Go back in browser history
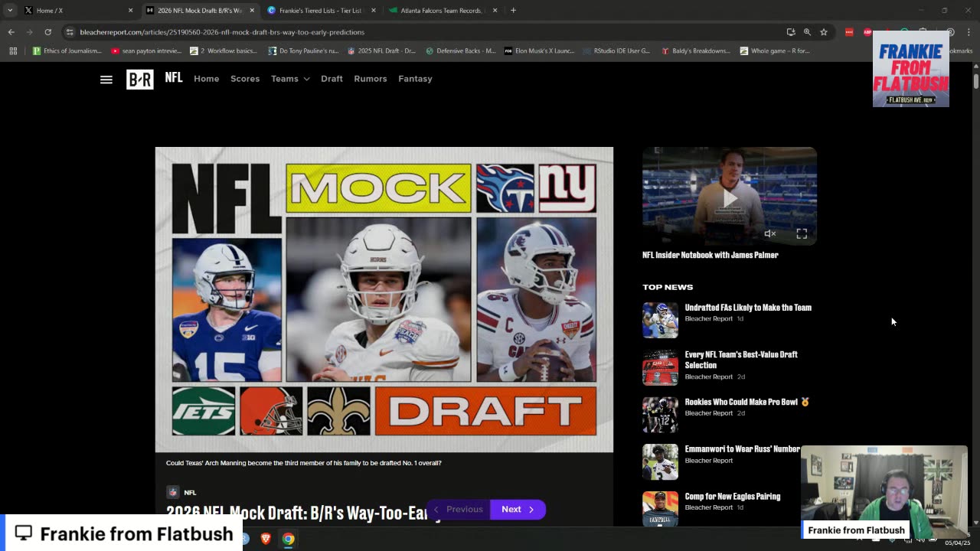Image resolution: width=980 pixels, height=551 pixels. click(11, 32)
